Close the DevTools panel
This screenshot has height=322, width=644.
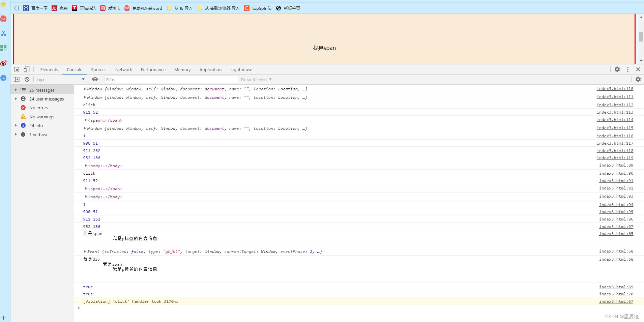[x=638, y=69]
